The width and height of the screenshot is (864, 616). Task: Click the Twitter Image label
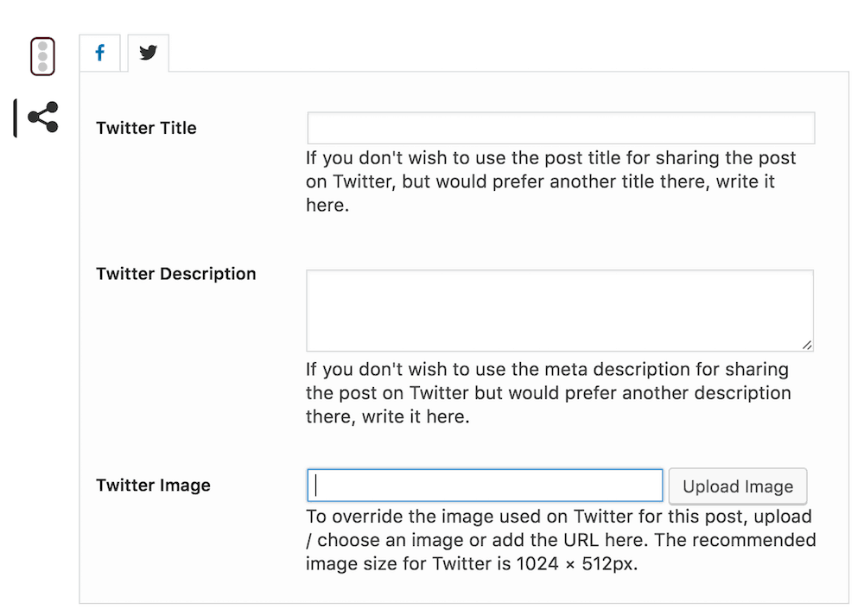(153, 485)
